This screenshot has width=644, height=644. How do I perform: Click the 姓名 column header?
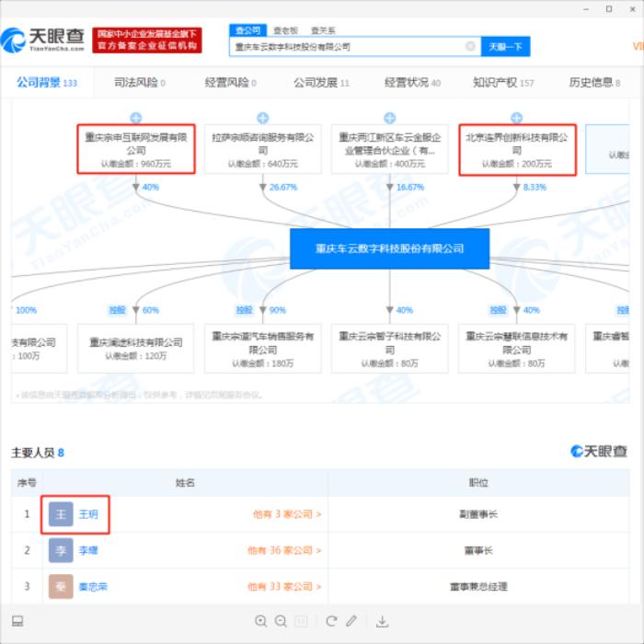[x=185, y=483]
